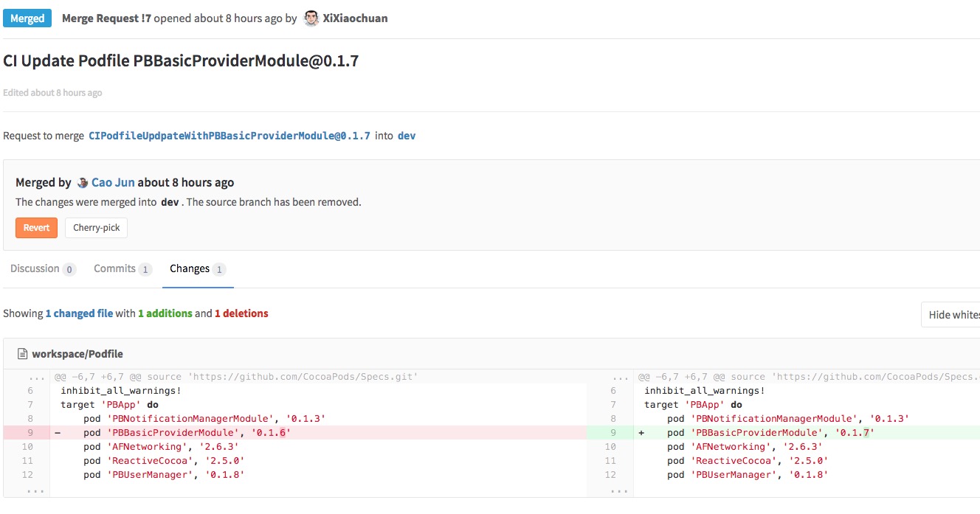The height and width of the screenshot is (514, 980).
Task: Click XiXiaochuan's avatar icon
Action: [311, 18]
